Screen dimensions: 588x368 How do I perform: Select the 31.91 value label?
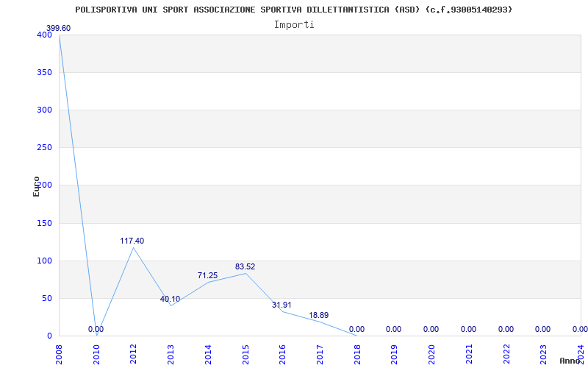point(282,305)
